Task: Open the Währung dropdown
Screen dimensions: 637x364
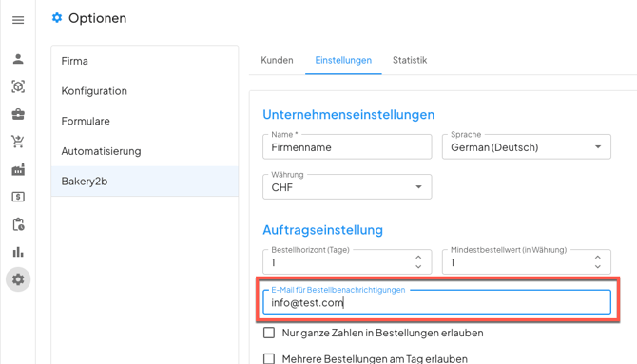Action: pos(347,187)
